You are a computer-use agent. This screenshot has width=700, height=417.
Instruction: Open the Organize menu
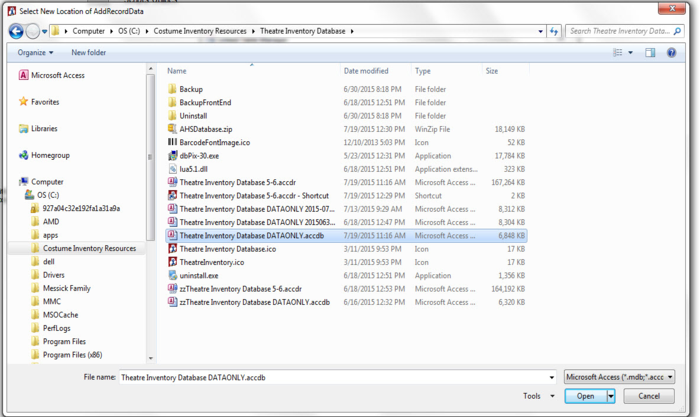tap(35, 53)
